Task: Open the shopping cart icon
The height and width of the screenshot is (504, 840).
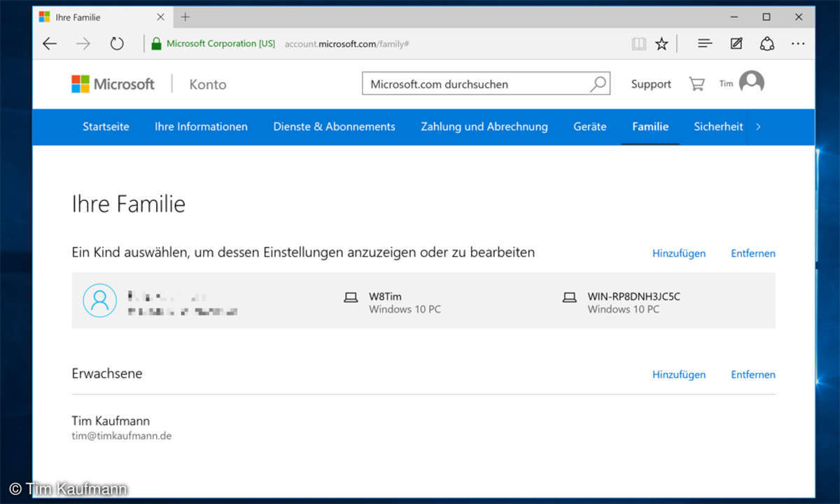Action: click(696, 84)
